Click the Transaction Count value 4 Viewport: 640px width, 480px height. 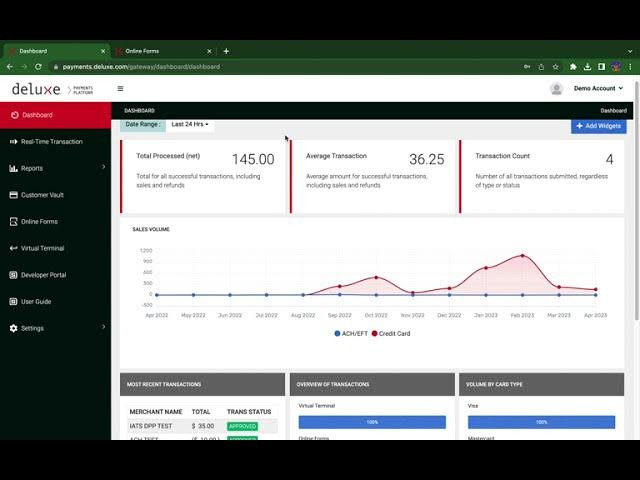[609, 159]
